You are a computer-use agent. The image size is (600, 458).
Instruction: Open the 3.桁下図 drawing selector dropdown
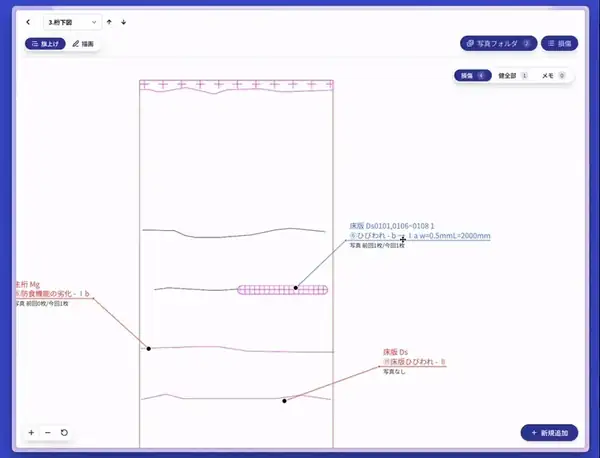tap(72, 22)
